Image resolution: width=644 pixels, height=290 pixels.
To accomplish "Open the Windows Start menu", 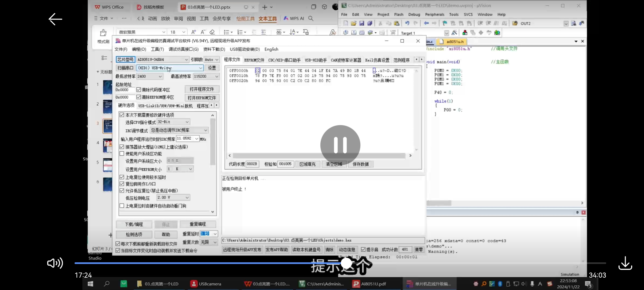I will 90,284.
